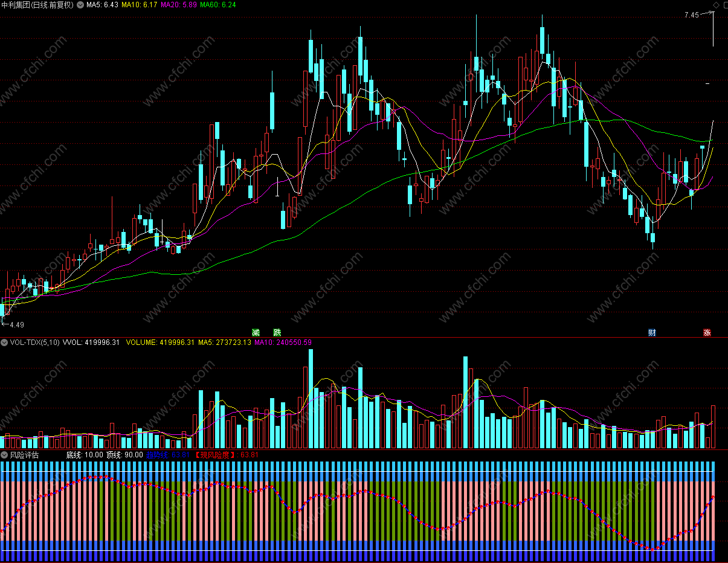This screenshot has height=563, width=728.
Task: Click the red 涨 event marker
Action: 707,332
